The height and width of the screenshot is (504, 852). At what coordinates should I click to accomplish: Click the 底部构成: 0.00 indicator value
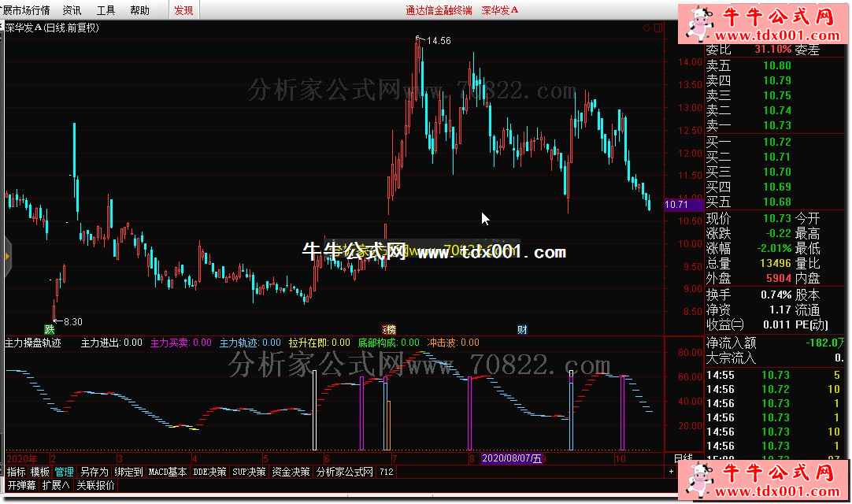click(x=388, y=343)
